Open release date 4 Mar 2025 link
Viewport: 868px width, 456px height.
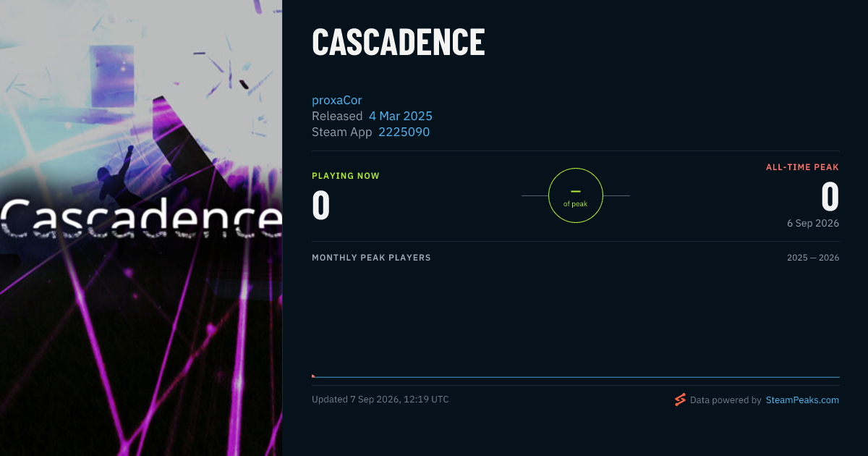pyautogui.click(x=401, y=116)
